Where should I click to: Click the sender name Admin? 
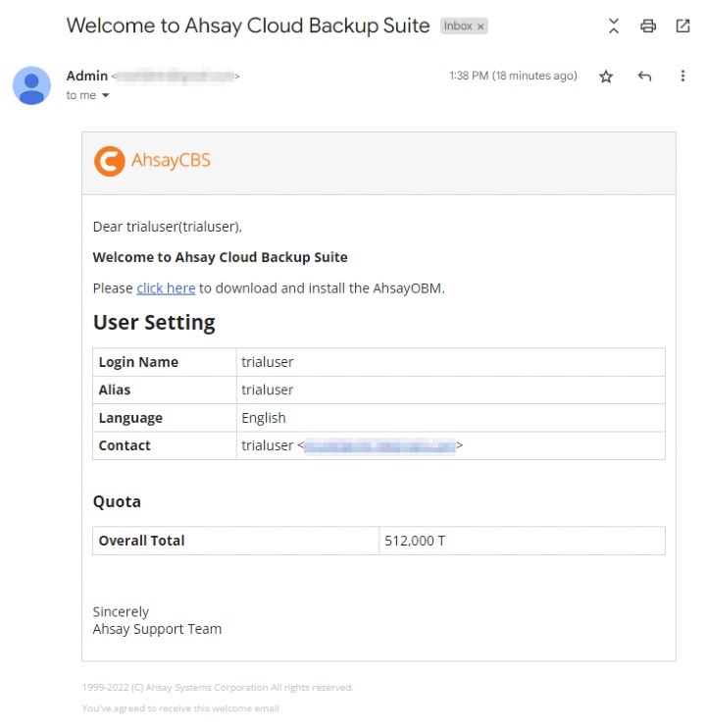click(86, 76)
